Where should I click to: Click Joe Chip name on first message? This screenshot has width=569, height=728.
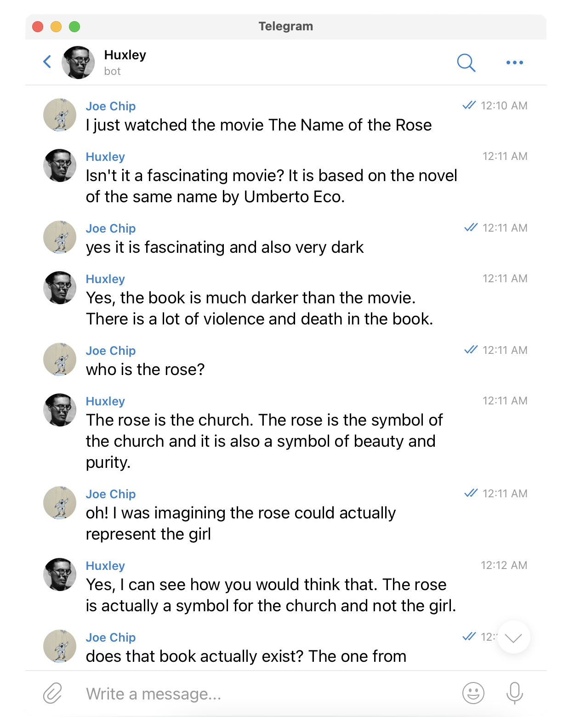pos(111,106)
